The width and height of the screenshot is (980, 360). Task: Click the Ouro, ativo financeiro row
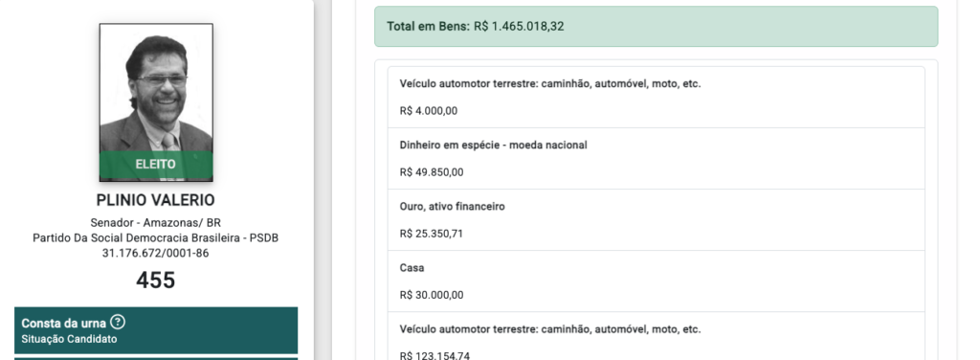pos(656,220)
